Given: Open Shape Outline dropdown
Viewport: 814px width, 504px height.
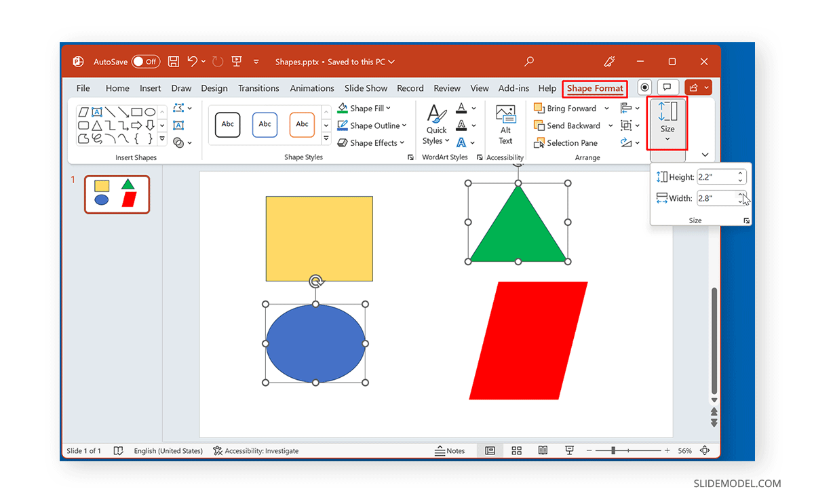Looking at the screenshot, I should click(372, 125).
